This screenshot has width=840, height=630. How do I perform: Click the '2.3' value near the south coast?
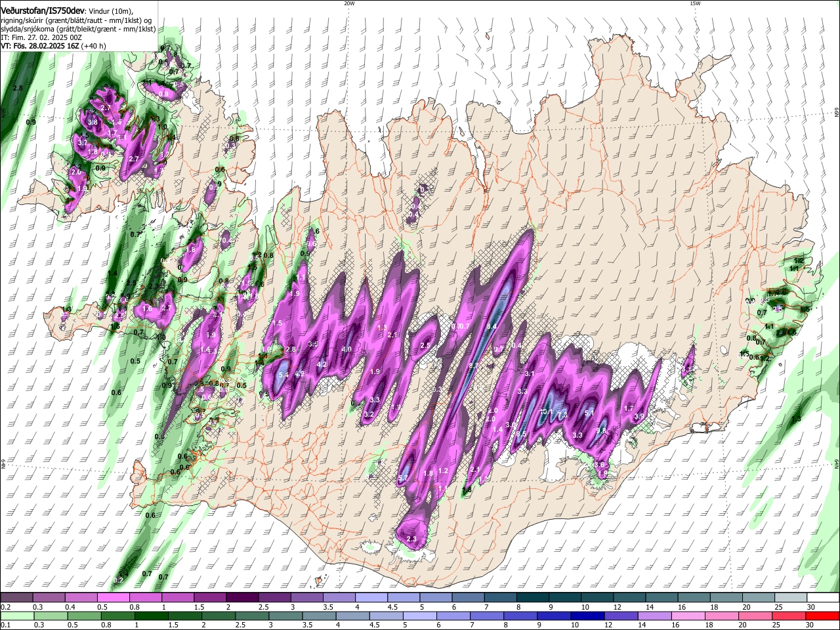tap(411, 539)
